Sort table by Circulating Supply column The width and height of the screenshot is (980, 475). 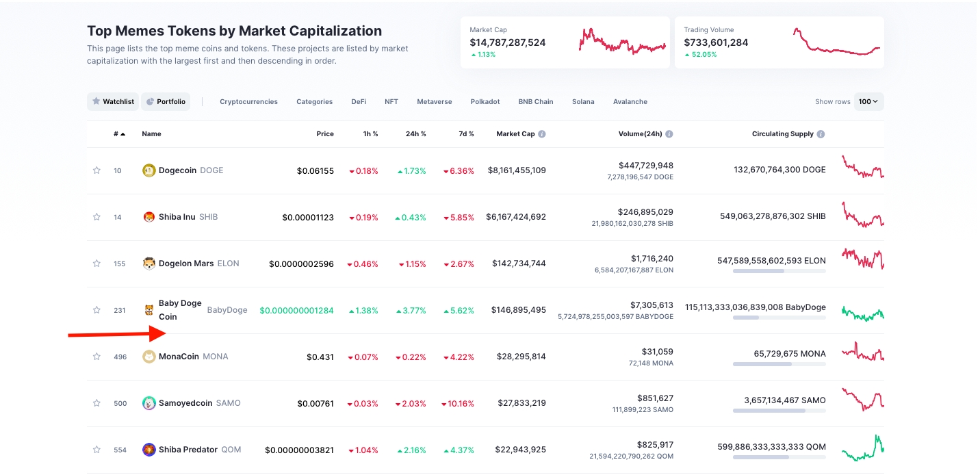[x=783, y=134]
